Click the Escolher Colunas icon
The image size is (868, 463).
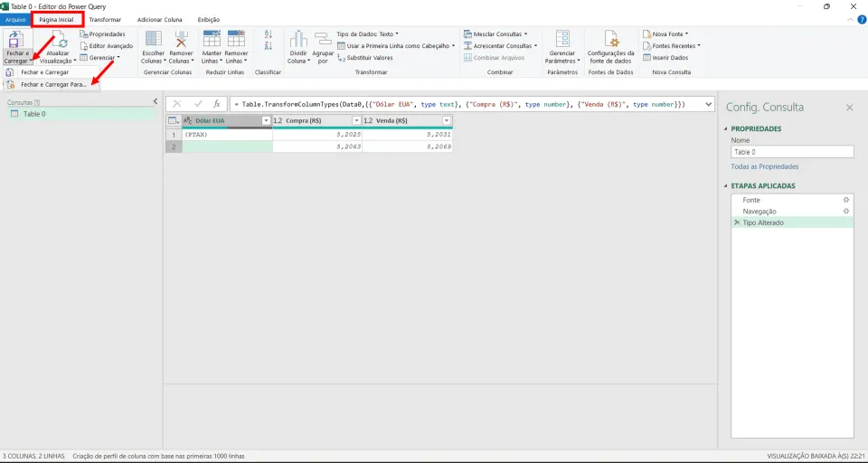coord(154,39)
